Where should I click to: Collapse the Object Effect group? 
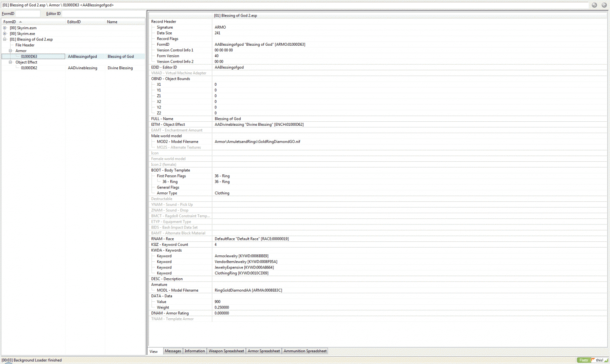tap(11, 62)
